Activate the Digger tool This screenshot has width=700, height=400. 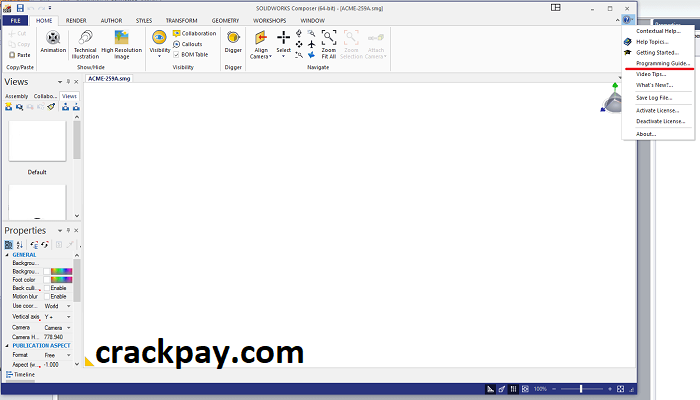tap(233, 42)
